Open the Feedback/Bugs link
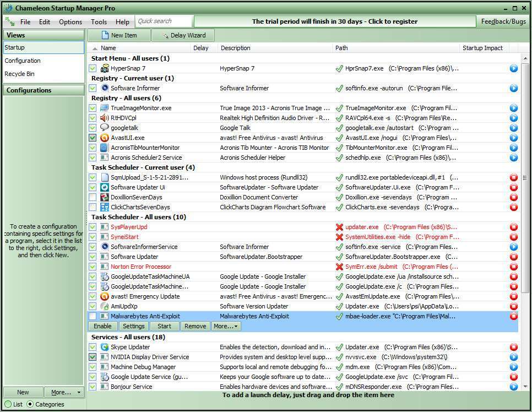This screenshot has width=532, height=412. tap(503, 21)
